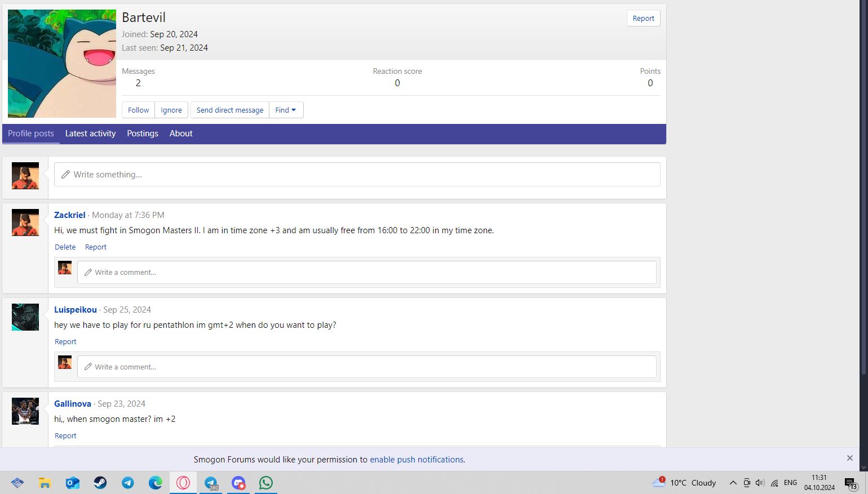Delete Zackriel's profile post
The image size is (868, 494).
click(65, 247)
